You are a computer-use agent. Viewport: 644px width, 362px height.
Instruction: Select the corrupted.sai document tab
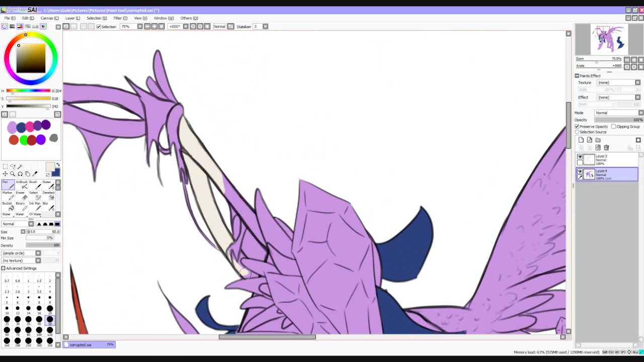pyautogui.click(x=90, y=345)
